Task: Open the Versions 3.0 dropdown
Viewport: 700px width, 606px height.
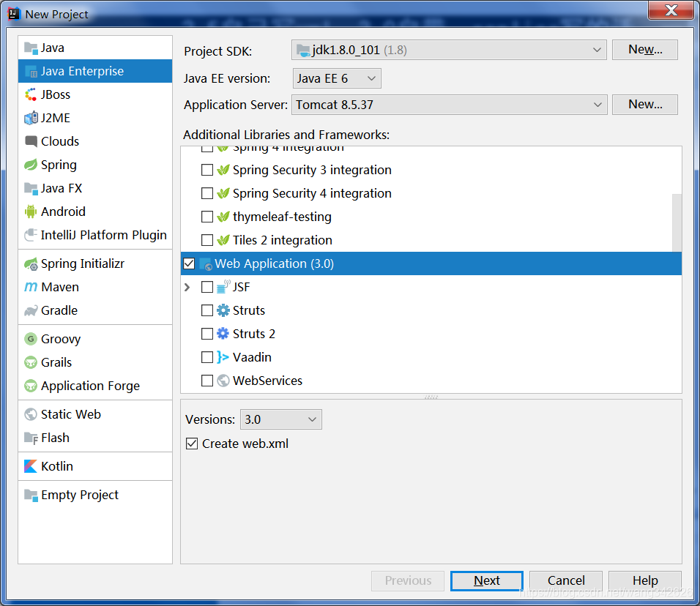Action: point(280,419)
